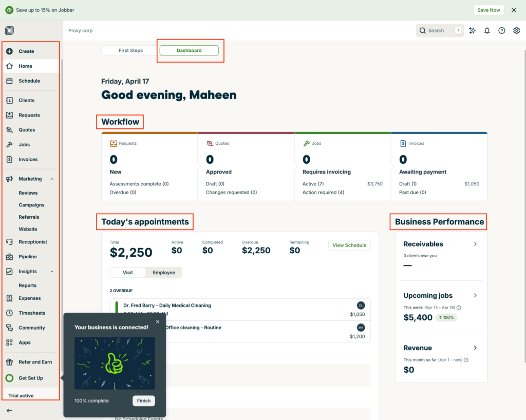Viewport: 526px width, 420px height.
Task: Click the Invoices dollar icon in sidebar
Action: click(x=9, y=159)
